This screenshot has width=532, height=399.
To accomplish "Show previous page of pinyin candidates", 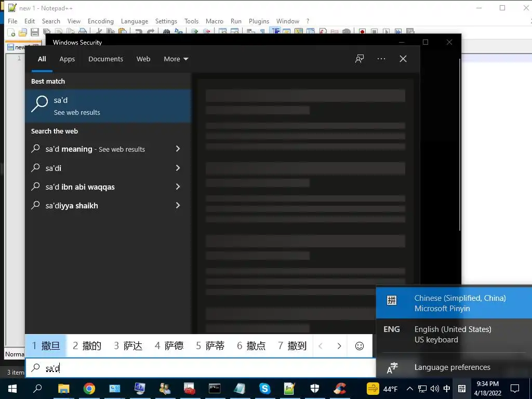I will click(320, 345).
